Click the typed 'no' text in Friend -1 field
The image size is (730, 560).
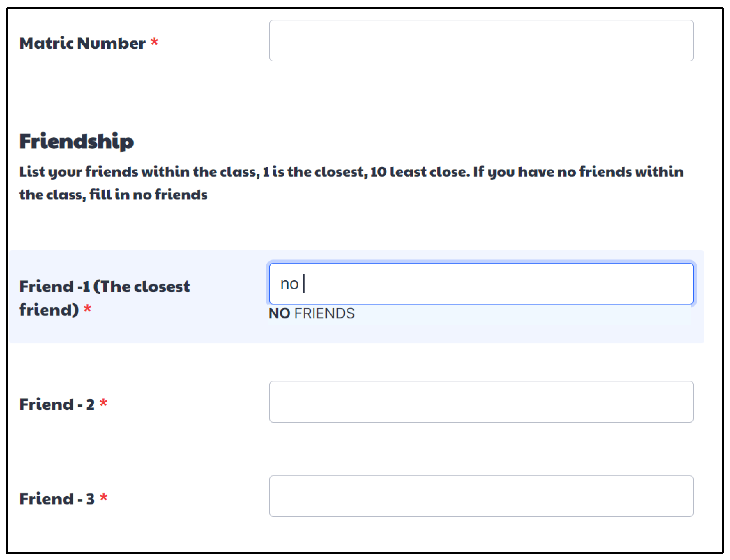click(x=289, y=284)
